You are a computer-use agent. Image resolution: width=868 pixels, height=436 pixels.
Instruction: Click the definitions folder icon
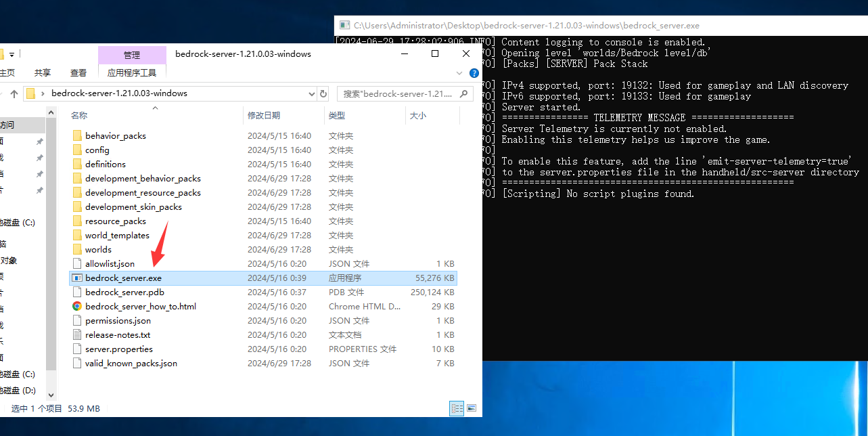coord(77,164)
